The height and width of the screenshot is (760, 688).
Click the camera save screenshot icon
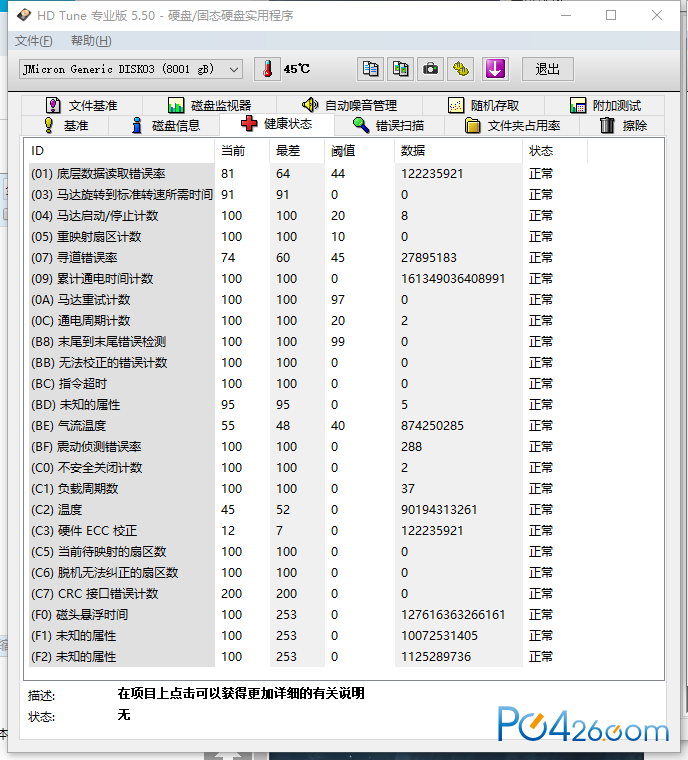431,69
